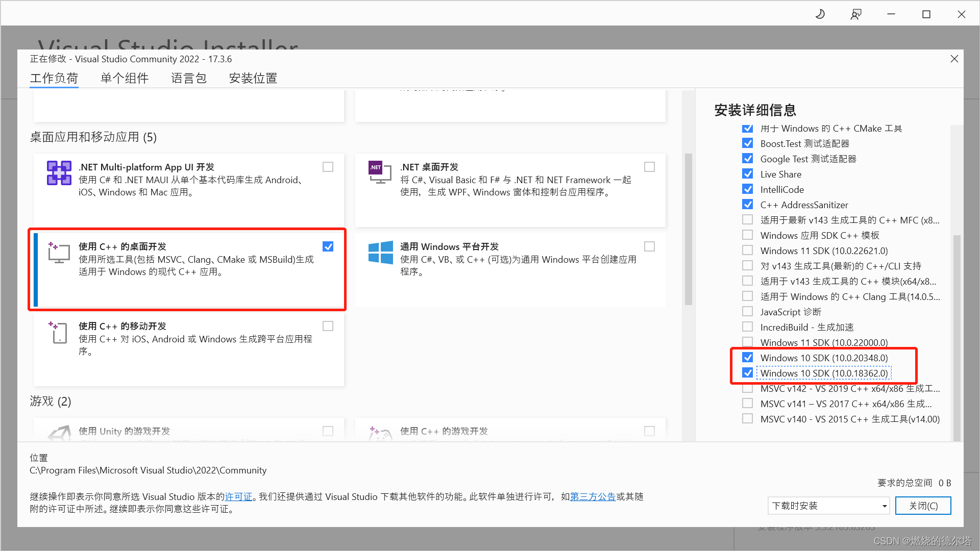The image size is (980, 551).
Task: Click the 关闭(C) button
Action: click(x=923, y=506)
